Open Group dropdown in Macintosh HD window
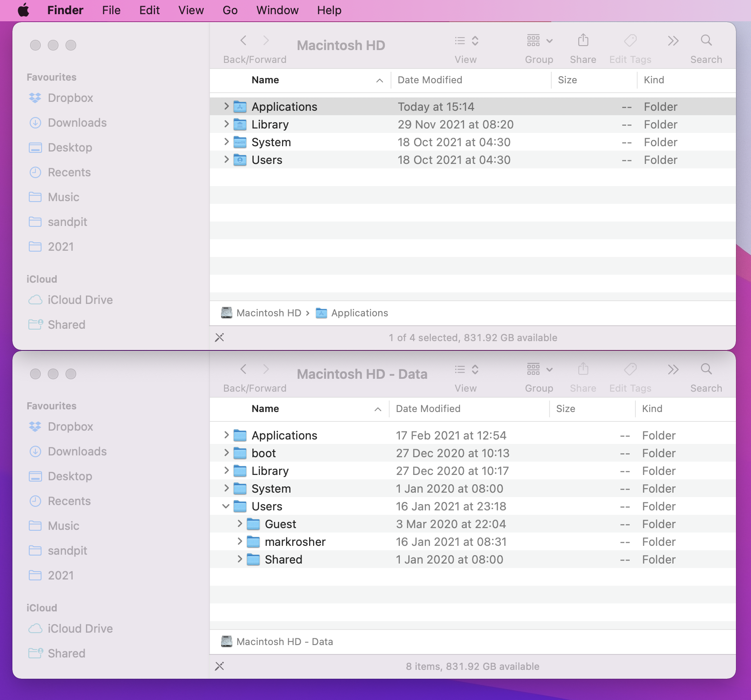This screenshot has height=700, width=751. (539, 41)
